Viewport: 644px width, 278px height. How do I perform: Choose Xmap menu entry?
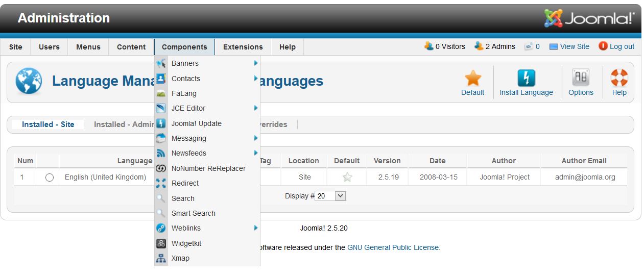pos(207,258)
